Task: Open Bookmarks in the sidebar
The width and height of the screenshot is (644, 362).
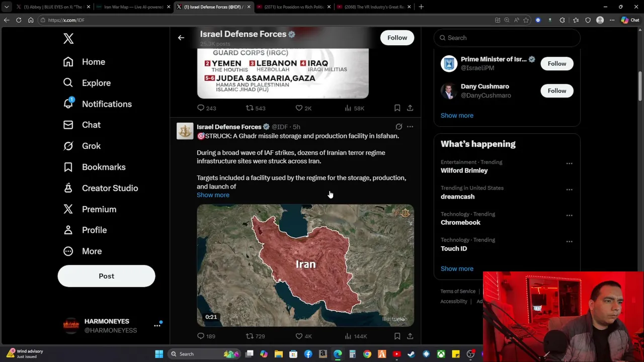Action: coord(94,167)
